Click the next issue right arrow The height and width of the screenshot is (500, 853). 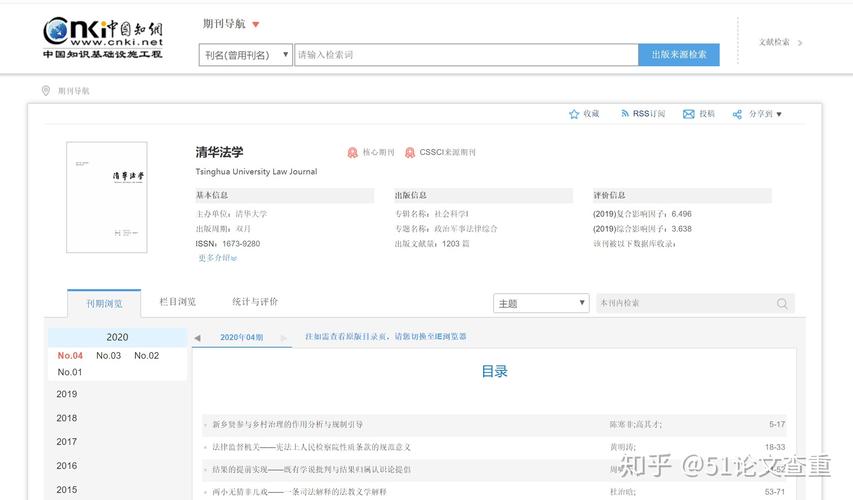coord(284,338)
